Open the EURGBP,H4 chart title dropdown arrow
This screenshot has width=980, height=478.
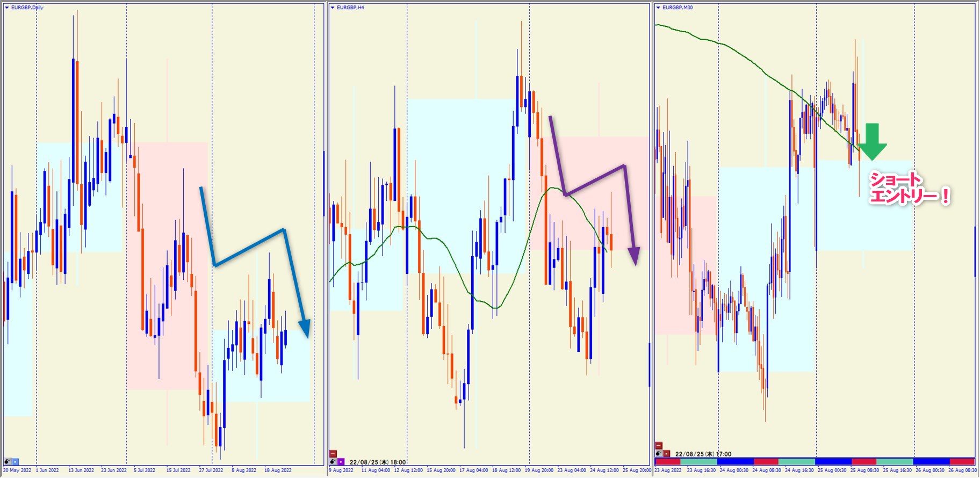tap(333, 8)
